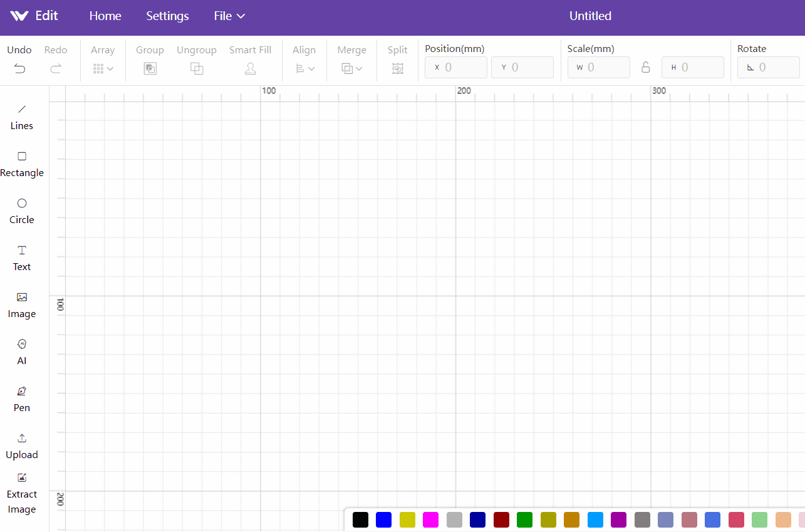805x532 pixels.
Task: Pick the dark navy blue swatch
Action: pyautogui.click(x=477, y=519)
